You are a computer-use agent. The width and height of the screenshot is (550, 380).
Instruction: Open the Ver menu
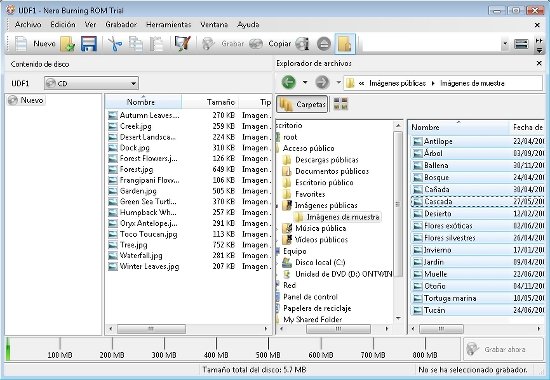[x=90, y=25]
